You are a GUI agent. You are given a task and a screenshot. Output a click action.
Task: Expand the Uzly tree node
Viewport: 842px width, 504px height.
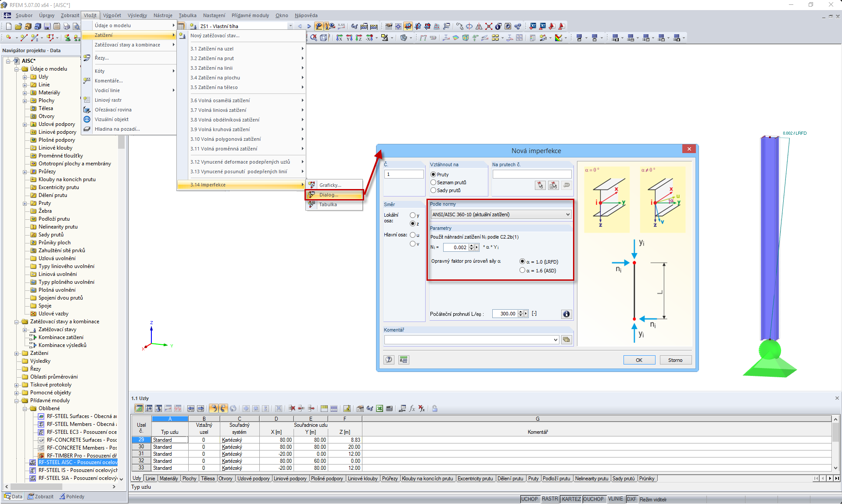[x=25, y=77]
